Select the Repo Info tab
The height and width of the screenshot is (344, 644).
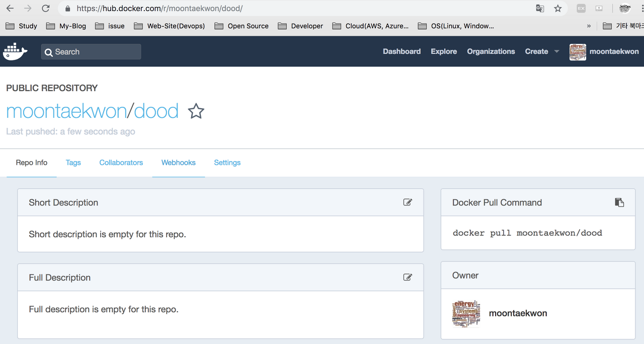pyautogui.click(x=32, y=163)
